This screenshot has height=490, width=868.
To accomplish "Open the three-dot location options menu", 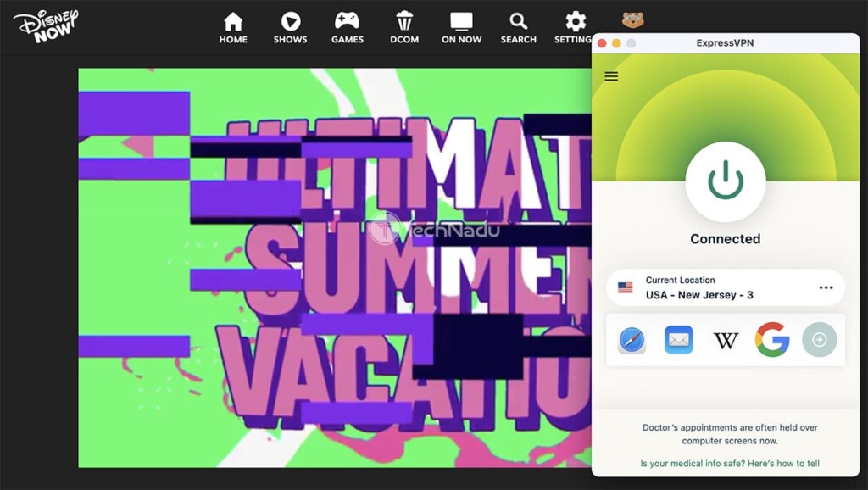I will pyautogui.click(x=826, y=287).
